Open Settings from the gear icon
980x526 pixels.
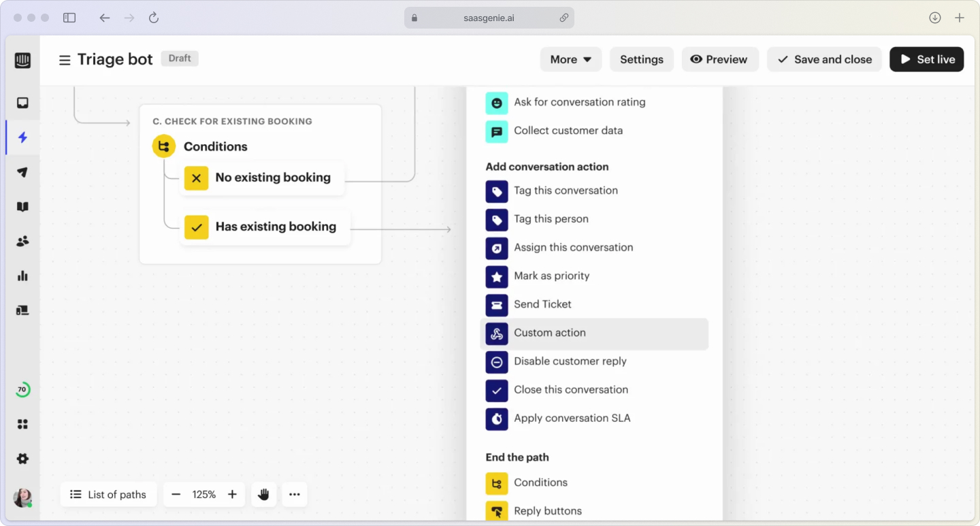click(x=22, y=459)
